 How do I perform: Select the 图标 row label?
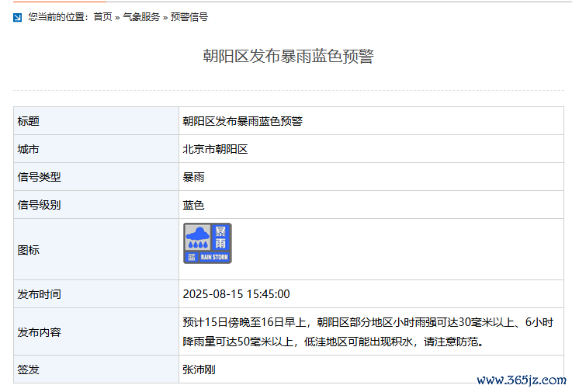pyautogui.click(x=29, y=250)
